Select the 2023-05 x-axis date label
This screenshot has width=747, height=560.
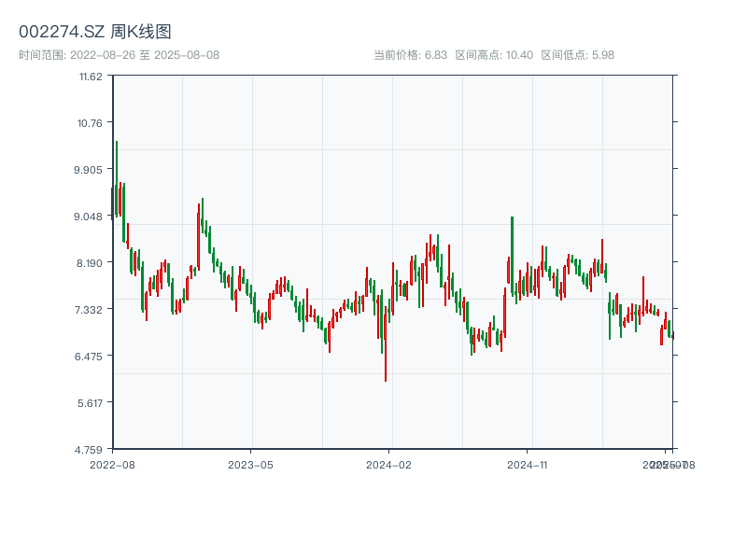coord(250,464)
